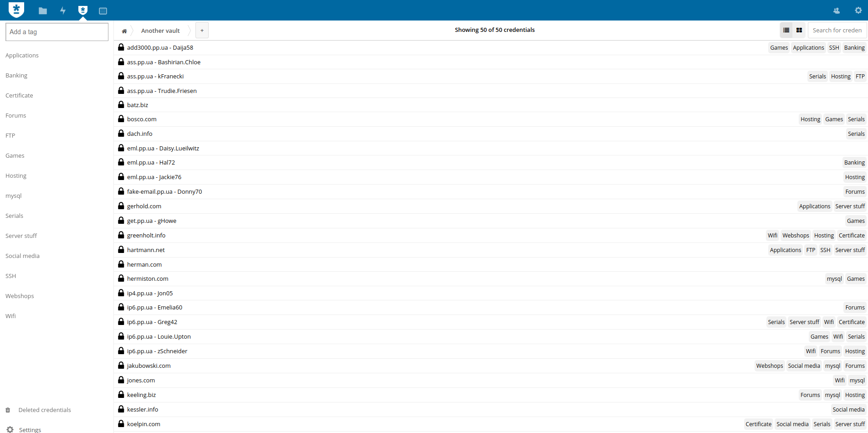
Task: Click lock icon of keeling.biz
Action: [121, 394]
